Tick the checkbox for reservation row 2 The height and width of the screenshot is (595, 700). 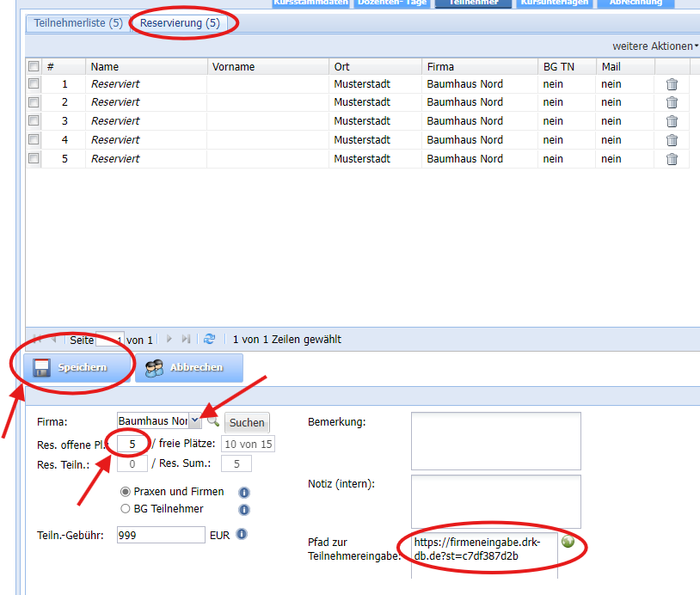click(x=34, y=102)
